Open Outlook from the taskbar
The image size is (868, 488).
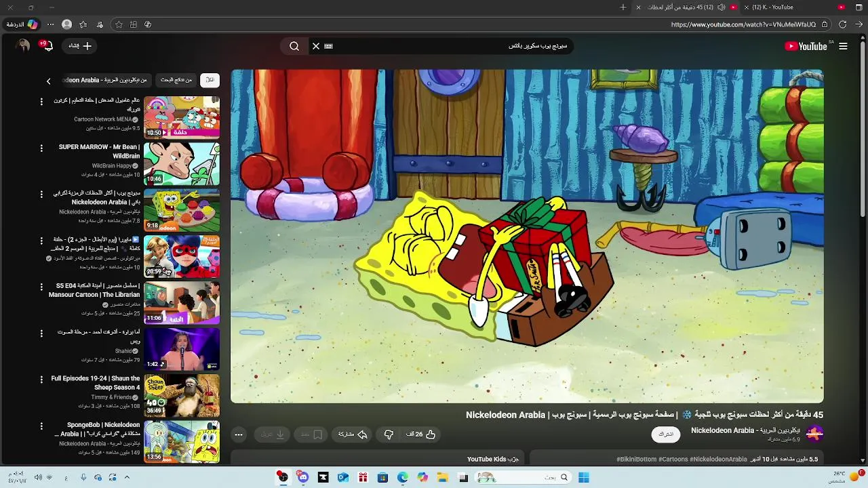click(x=343, y=477)
